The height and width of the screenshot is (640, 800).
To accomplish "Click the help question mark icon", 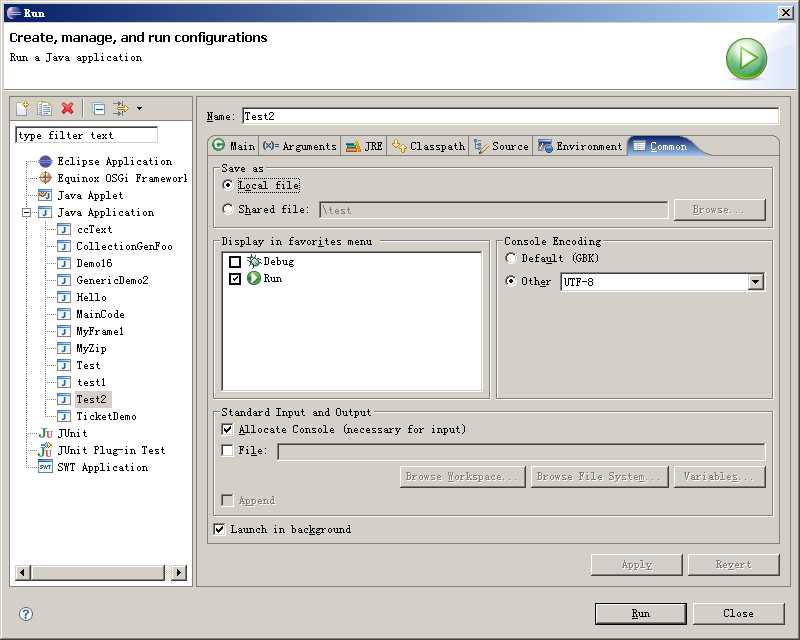I will coord(26,613).
